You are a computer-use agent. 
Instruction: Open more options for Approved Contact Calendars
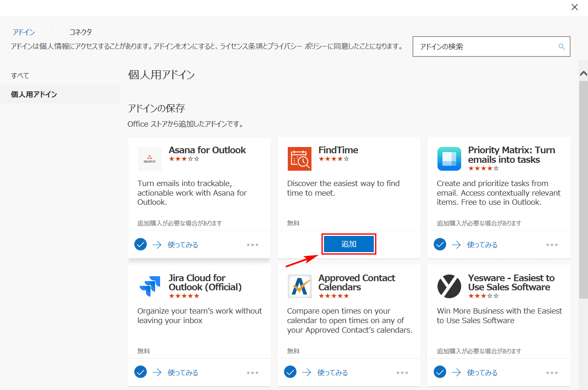tap(402, 373)
